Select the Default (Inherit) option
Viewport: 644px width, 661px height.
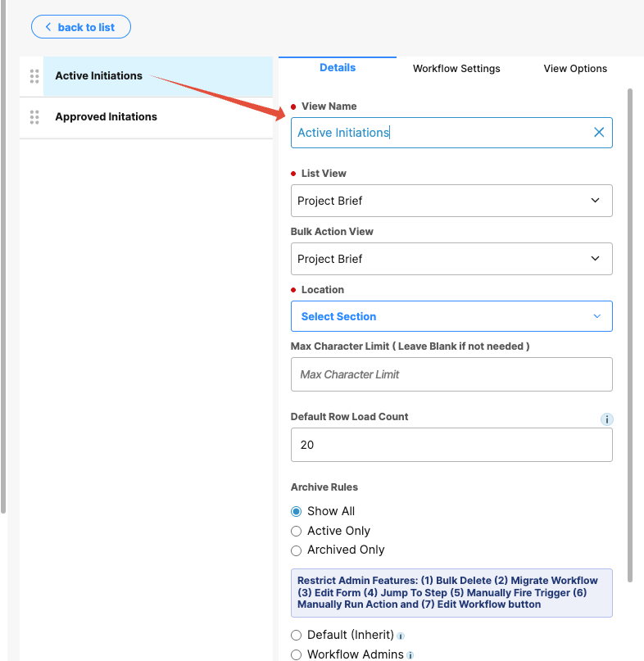[296, 636]
